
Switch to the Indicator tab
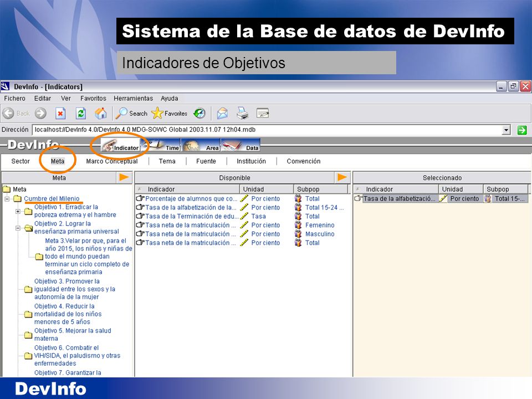tap(120, 145)
